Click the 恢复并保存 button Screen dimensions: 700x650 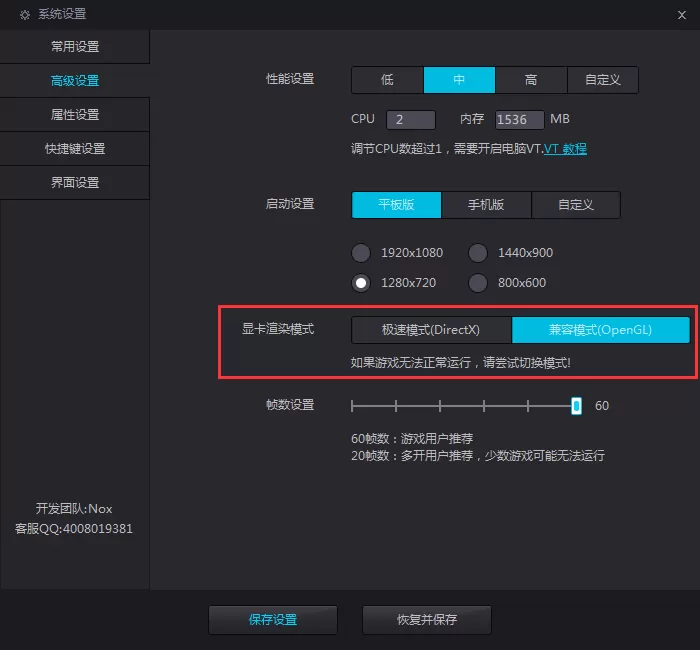tap(427, 620)
